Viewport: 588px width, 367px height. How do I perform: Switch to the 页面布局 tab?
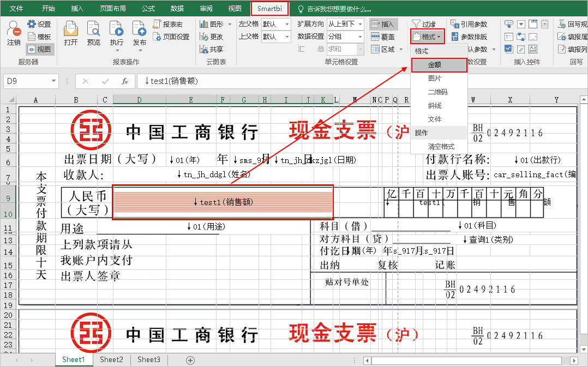click(112, 8)
